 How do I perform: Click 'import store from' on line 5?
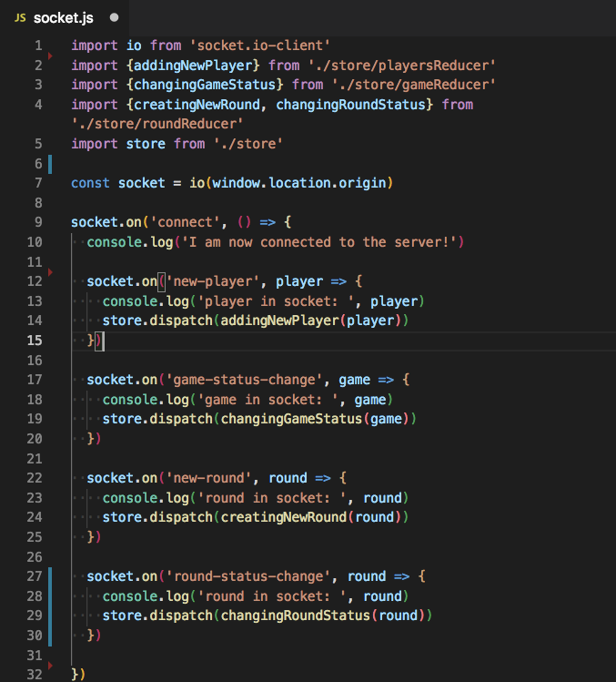pos(137,144)
